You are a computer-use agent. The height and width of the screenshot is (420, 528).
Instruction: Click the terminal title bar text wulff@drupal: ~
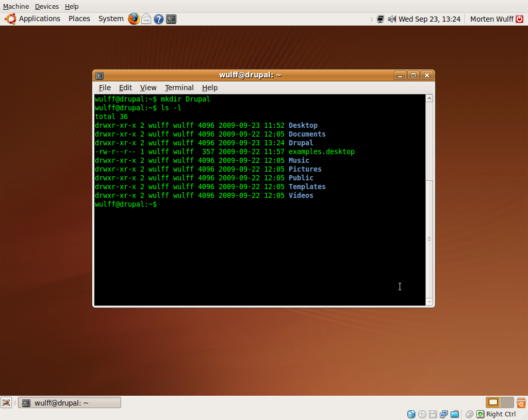(x=250, y=75)
